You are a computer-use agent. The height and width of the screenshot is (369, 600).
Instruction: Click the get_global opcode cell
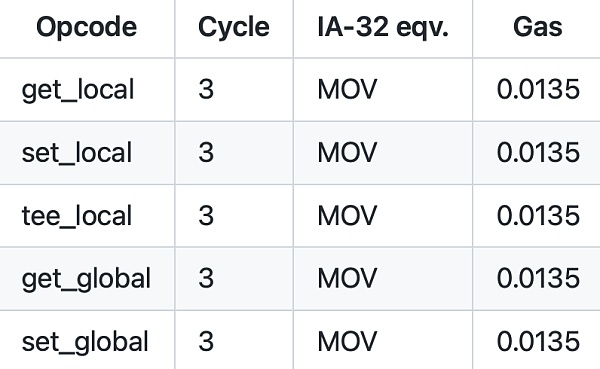(86, 279)
